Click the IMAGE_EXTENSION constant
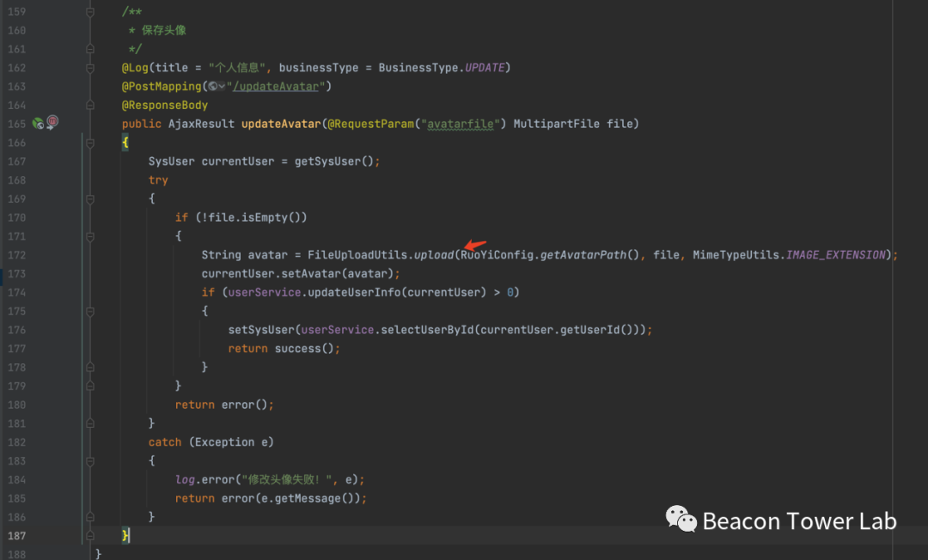This screenshot has height=560, width=928. pos(836,255)
